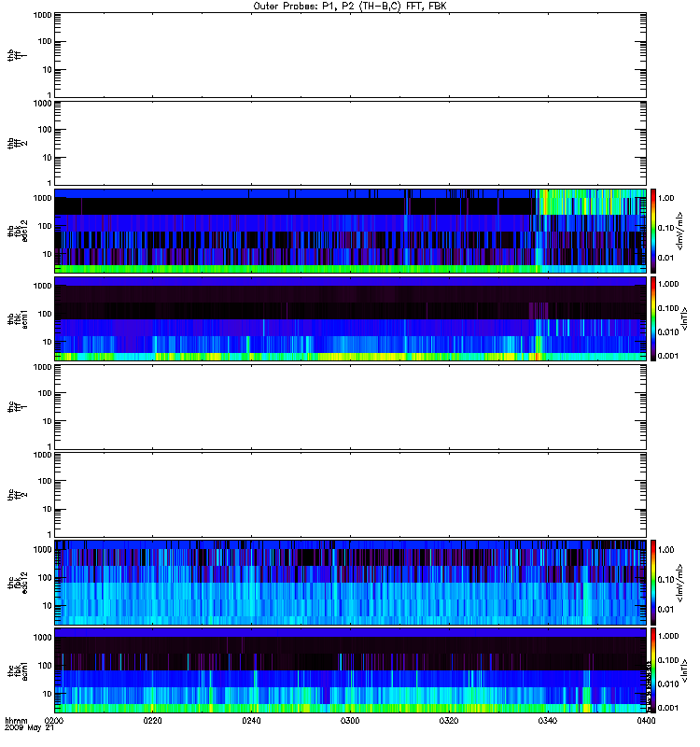Viewport: 700px width, 747px height.
Task: Click the thc fbk scm1 bottom spectrogram panel
Action: point(350,670)
